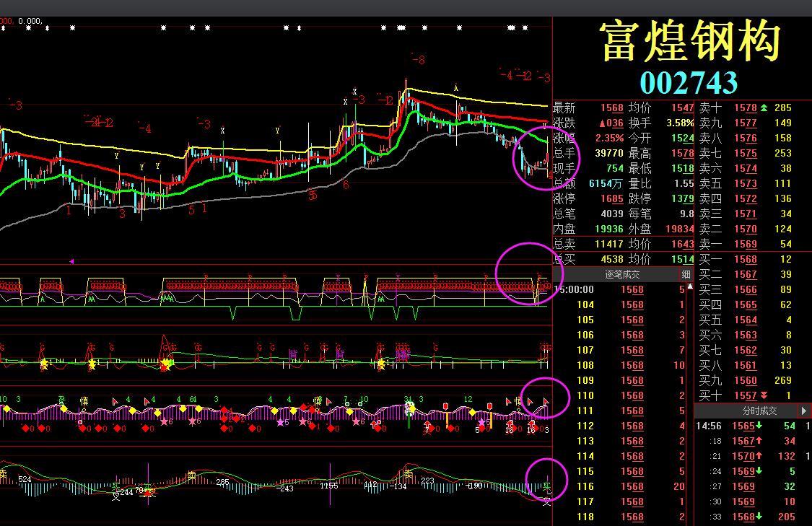The height and width of the screenshot is (526, 812).
Task: Click tick row number 108
Action: tap(585, 365)
